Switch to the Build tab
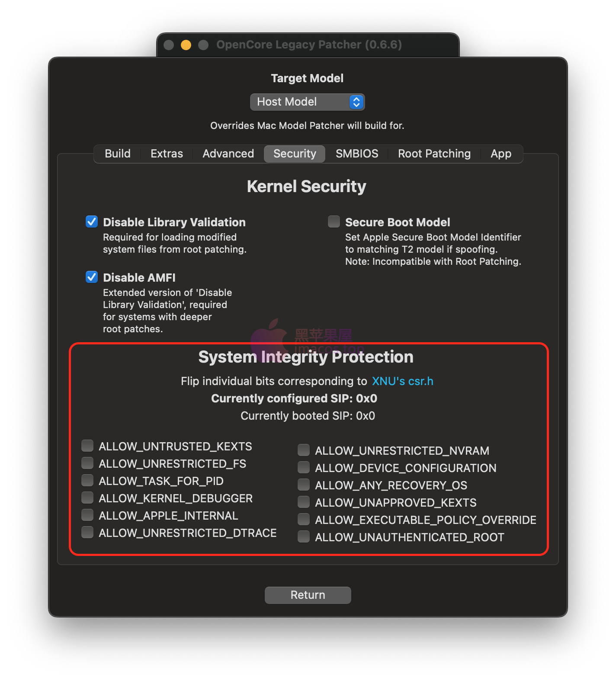616x681 pixels. [118, 154]
